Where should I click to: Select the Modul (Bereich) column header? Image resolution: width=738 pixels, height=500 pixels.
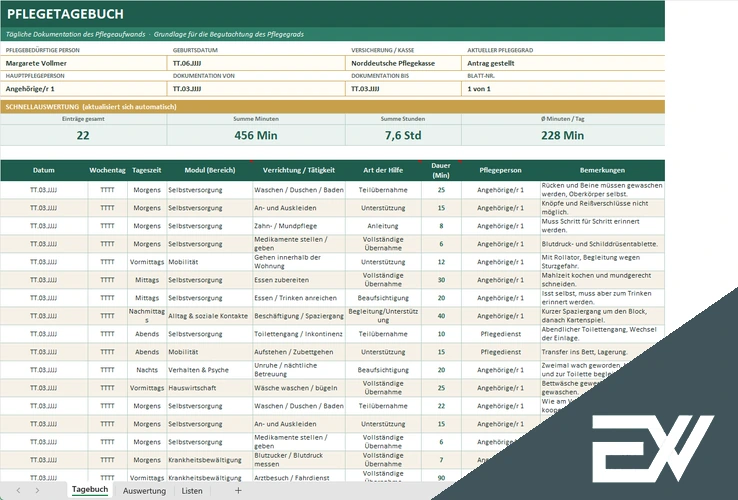click(x=210, y=170)
